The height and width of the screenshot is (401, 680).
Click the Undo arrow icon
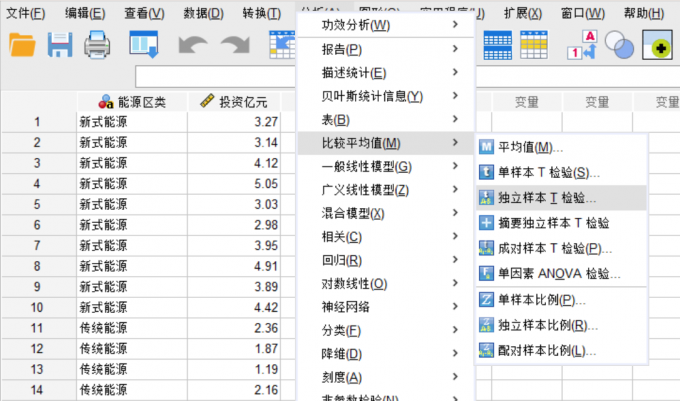[192, 45]
